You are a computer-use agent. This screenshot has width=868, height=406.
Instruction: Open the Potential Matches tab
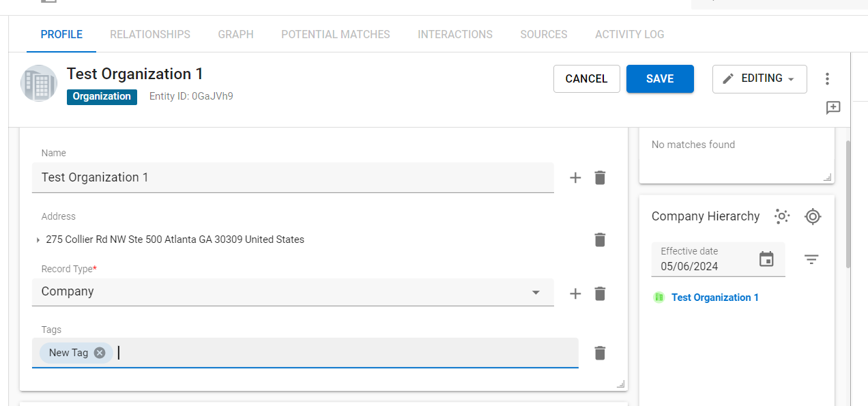point(336,34)
